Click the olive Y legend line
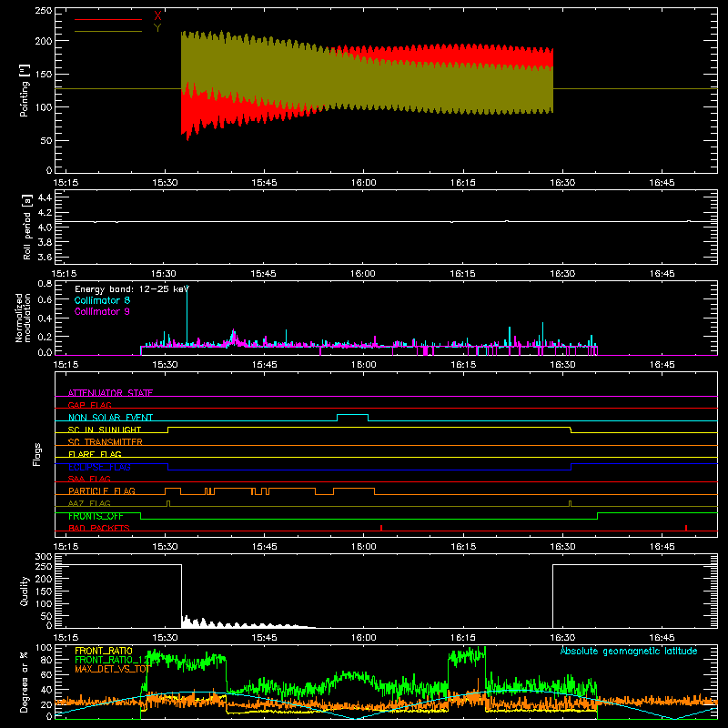The image size is (728, 728). point(108,31)
